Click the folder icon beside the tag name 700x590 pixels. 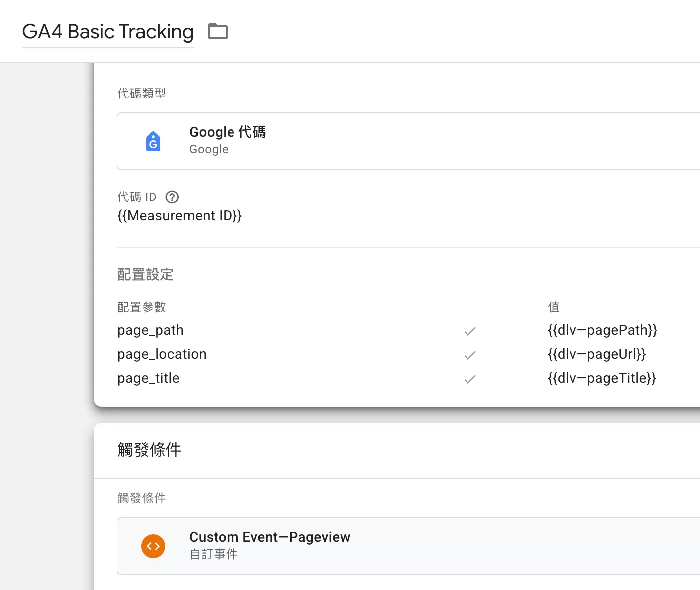click(x=218, y=32)
